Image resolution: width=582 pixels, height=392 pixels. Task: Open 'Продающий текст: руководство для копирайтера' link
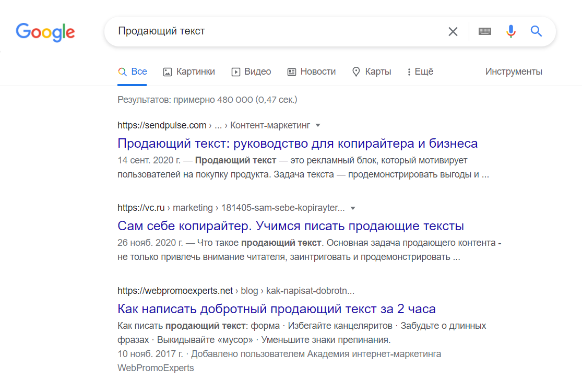(298, 144)
